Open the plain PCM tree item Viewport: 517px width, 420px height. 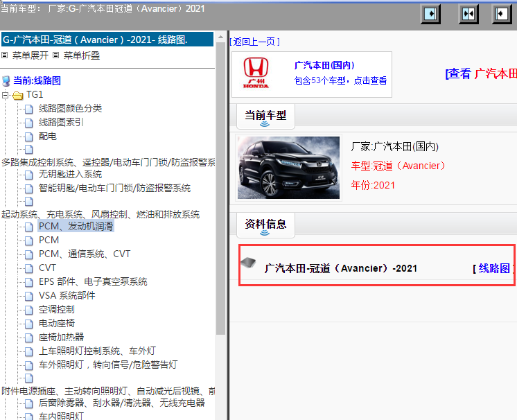pyautogui.click(x=49, y=240)
